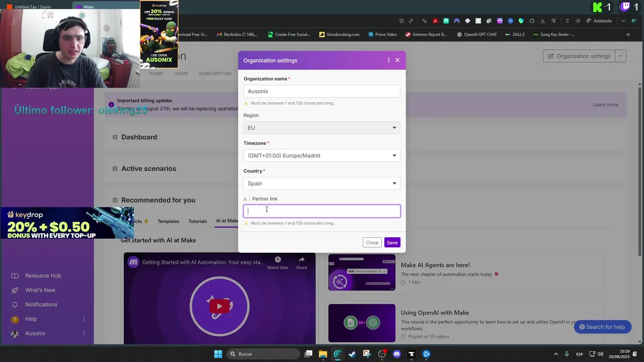Toggle the Partner link advanced marker icon
The image size is (644, 362).
pyautogui.click(x=246, y=199)
